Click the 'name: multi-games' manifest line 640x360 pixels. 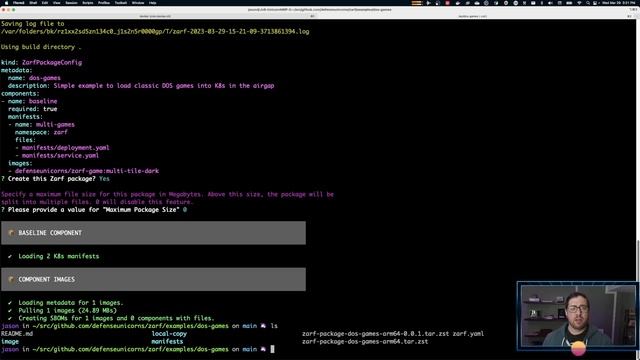pyautogui.click(x=42, y=124)
